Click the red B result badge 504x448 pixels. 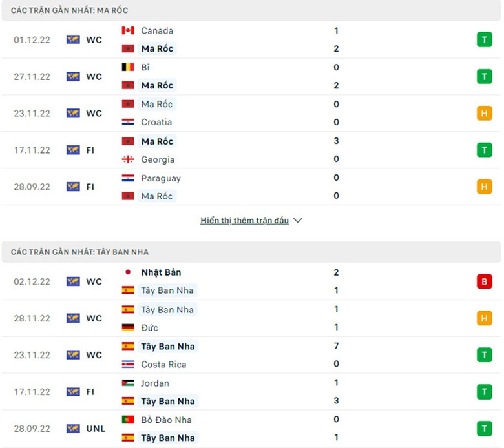[484, 281]
